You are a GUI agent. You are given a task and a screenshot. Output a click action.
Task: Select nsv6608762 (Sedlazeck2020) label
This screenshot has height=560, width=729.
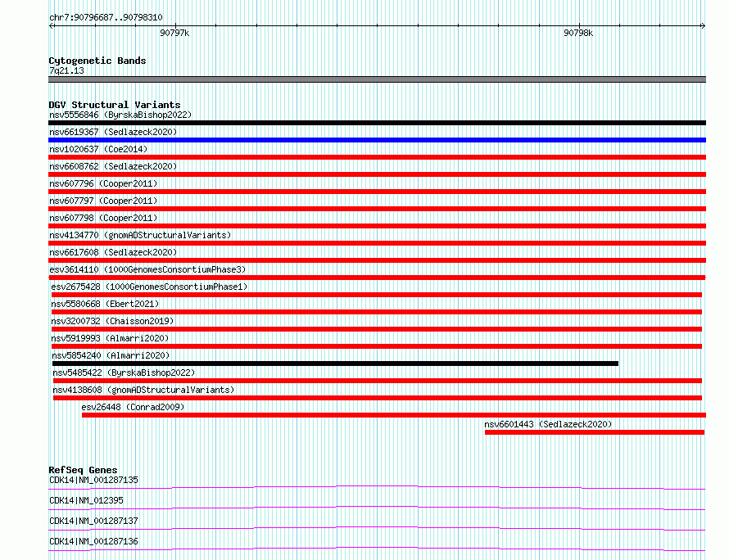click(x=113, y=166)
